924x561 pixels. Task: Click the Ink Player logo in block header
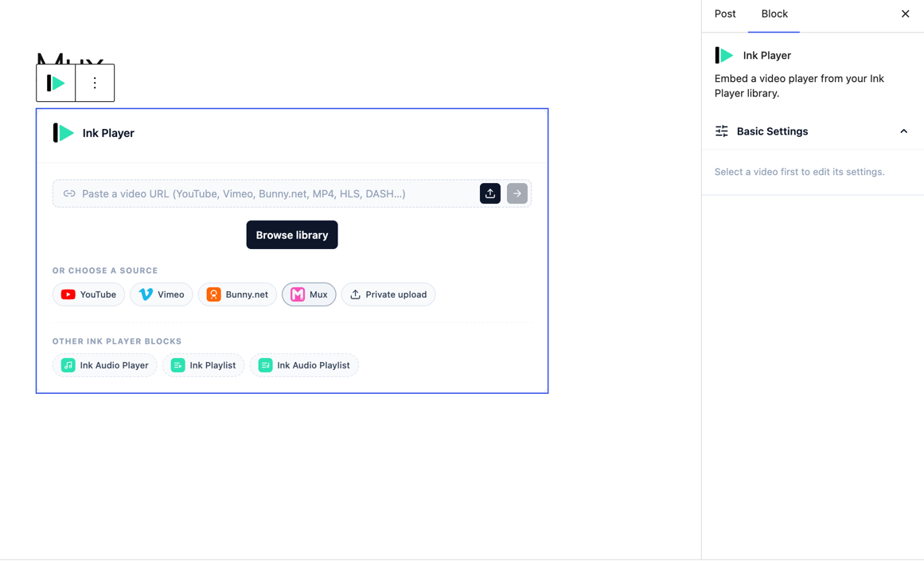click(64, 133)
